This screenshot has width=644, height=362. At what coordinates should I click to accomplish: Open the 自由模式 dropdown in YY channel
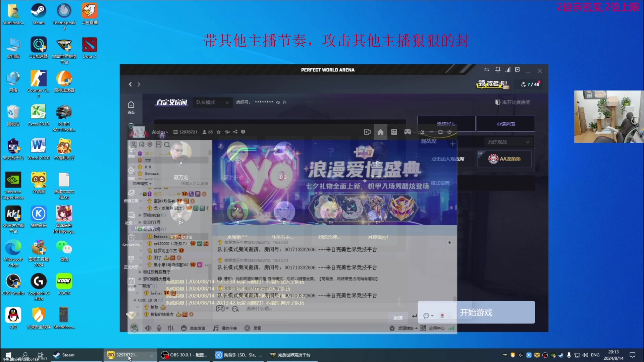click(141, 184)
